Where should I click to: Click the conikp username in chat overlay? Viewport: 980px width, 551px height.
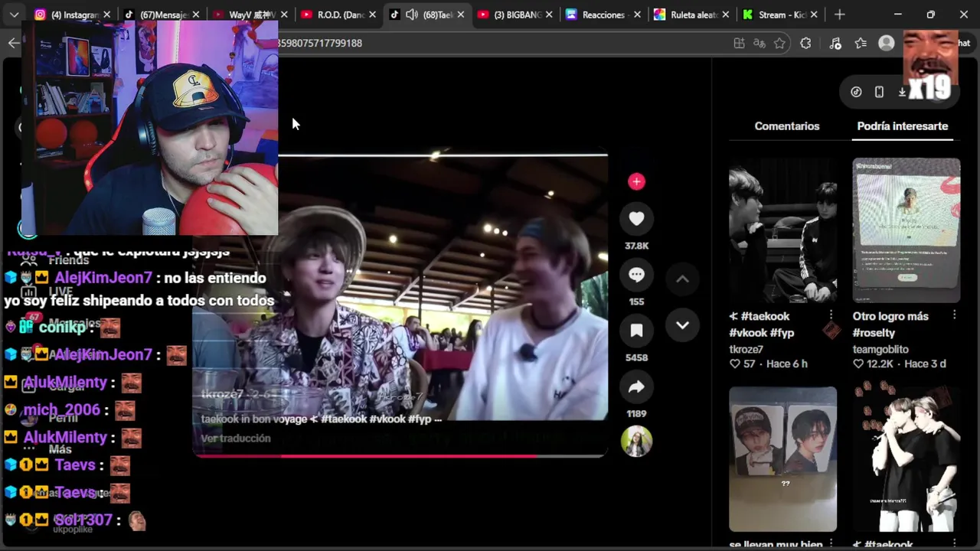click(x=62, y=327)
